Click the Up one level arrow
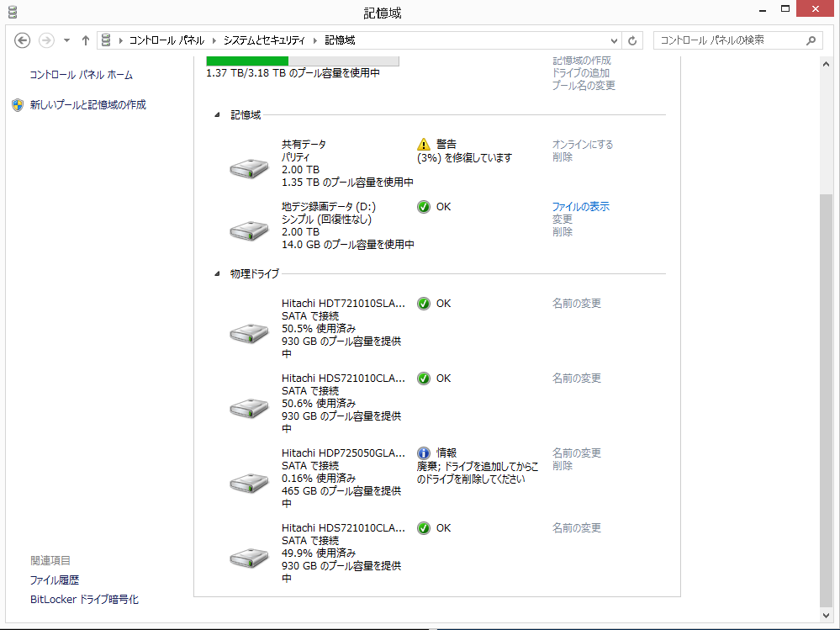This screenshot has height=630, width=840. point(86,40)
